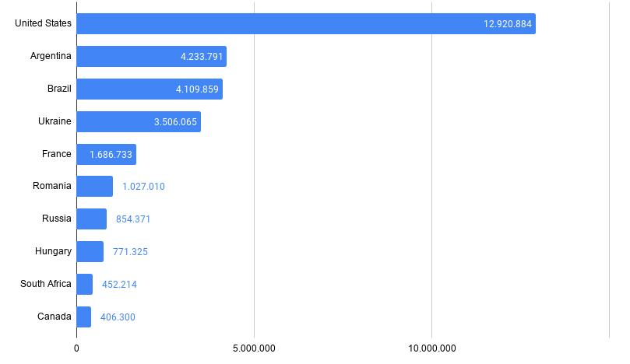Select the 1.027.010 value label
This screenshot has height=364, width=630.
click(x=143, y=187)
